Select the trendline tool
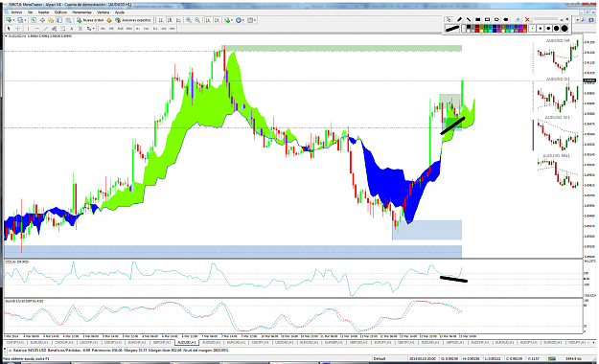Screen dimensions: 599x364 coord(46,29)
